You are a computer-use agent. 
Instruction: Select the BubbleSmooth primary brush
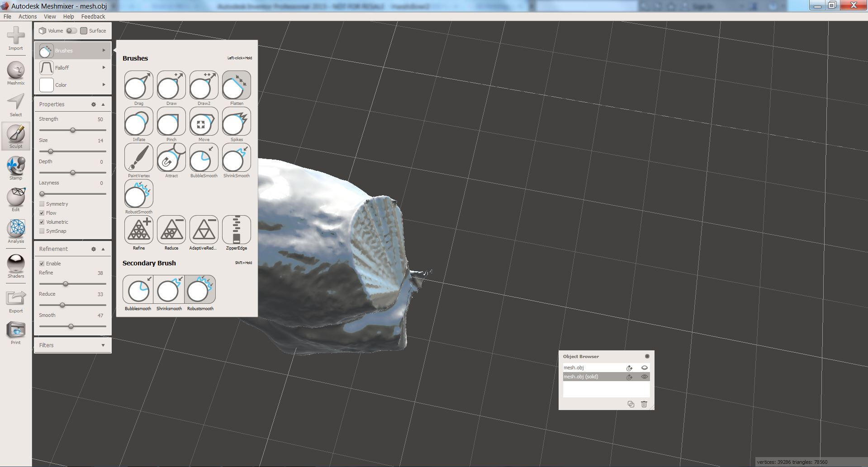click(x=204, y=157)
